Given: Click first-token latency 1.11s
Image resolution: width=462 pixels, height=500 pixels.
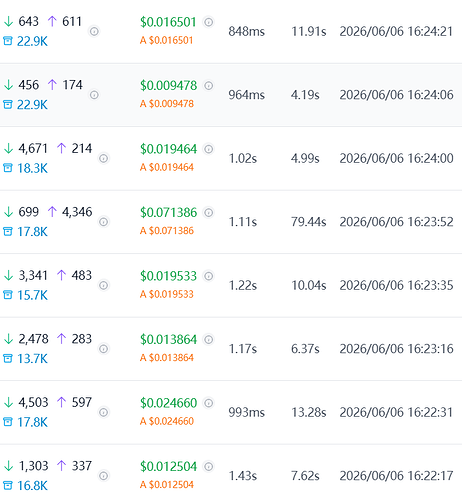Looking at the screenshot, I should [243, 222].
